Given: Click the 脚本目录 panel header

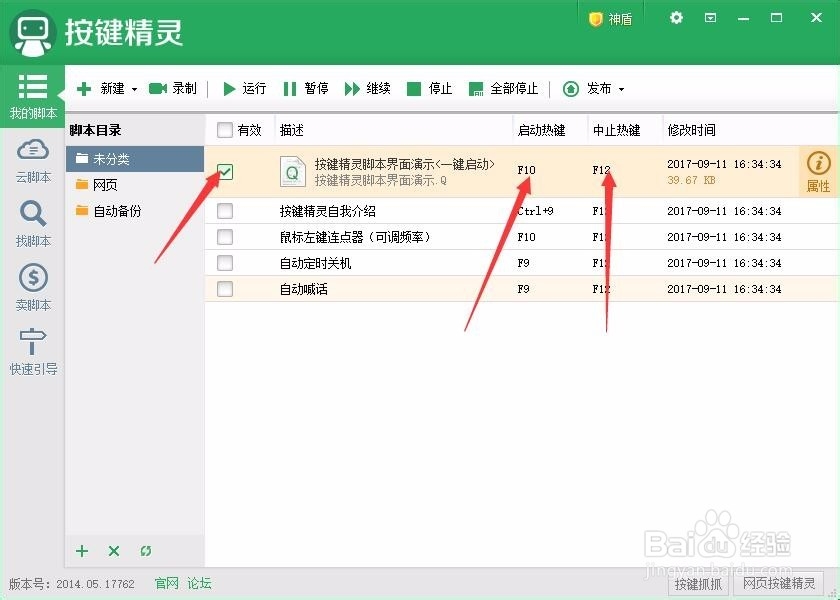Looking at the screenshot, I should click(95, 130).
